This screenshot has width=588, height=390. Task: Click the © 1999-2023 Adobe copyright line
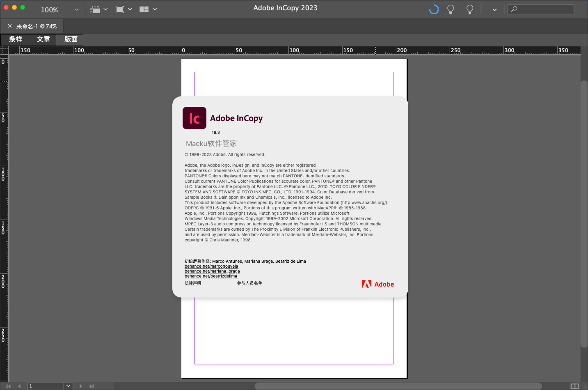pyautogui.click(x=225, y=155)
